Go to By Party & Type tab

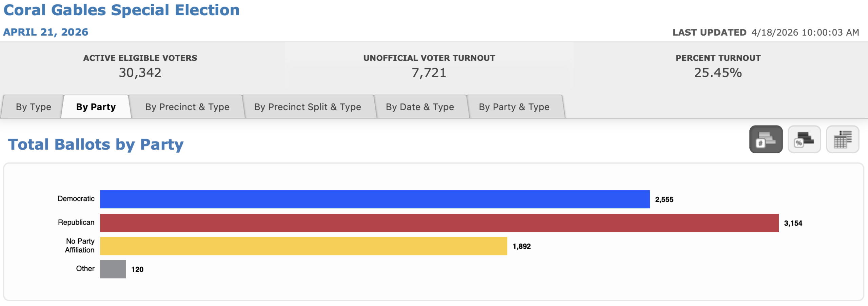(x=514, y=107)
